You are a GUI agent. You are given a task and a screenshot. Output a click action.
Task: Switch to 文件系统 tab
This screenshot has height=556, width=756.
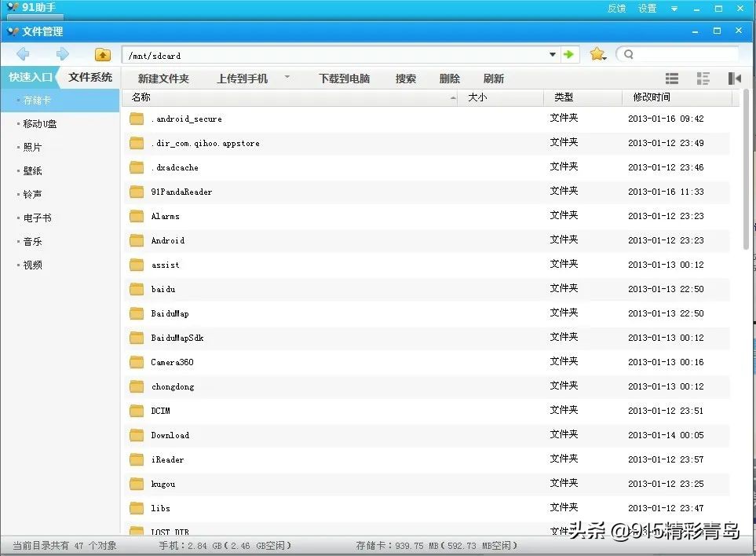(x=90, y=77)
